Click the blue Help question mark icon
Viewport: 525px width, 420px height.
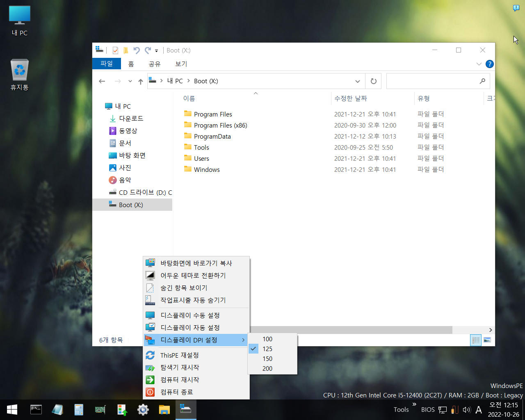[489, 64]
